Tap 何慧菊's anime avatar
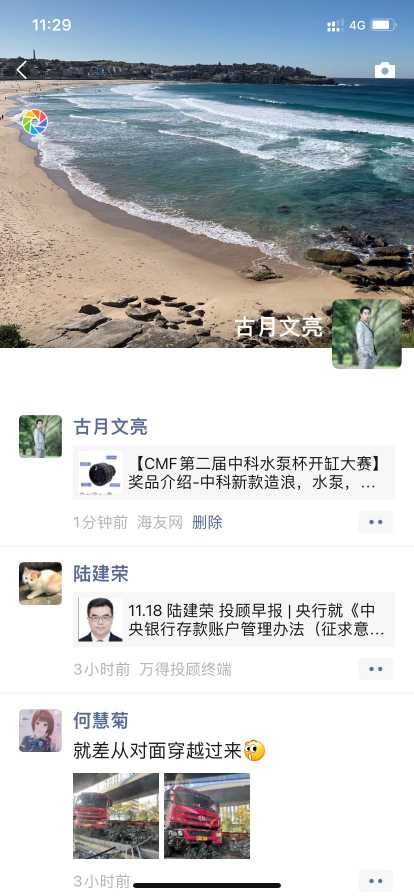414x896 pixels. tap(40, 730)
